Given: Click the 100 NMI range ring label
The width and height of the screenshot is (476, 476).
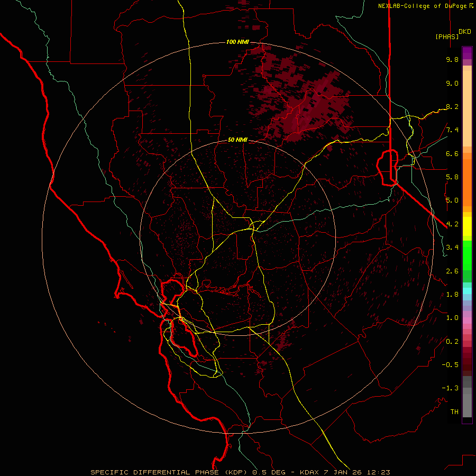Looking at the screenshot, I should pyautogui.click(x=237, y=42).
